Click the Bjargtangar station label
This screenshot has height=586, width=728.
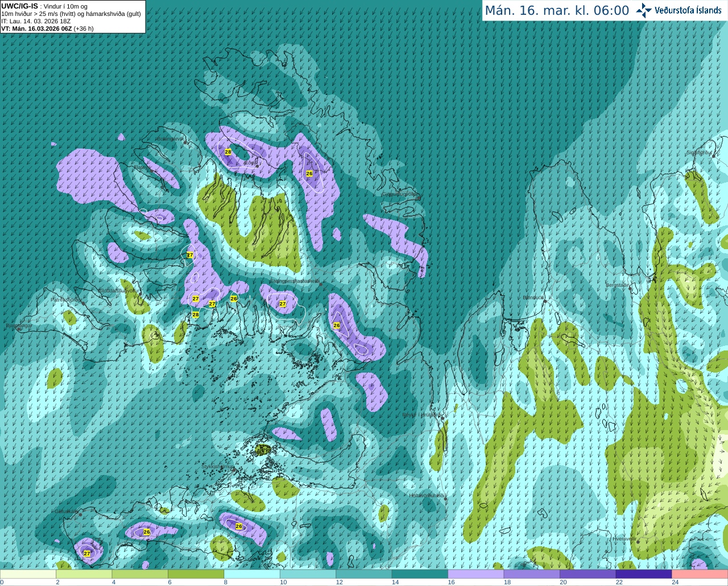pos(19,326)
